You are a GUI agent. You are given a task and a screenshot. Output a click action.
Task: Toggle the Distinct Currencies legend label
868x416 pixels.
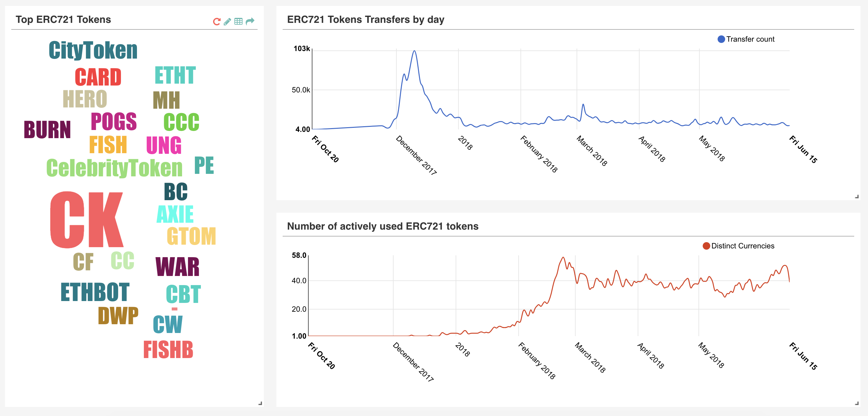click(743, 246)
